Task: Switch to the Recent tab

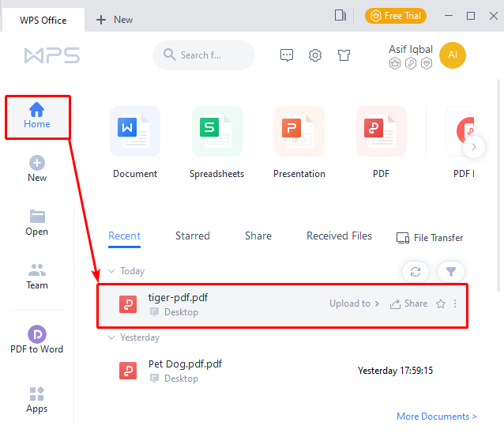Action: pos(124,236)
